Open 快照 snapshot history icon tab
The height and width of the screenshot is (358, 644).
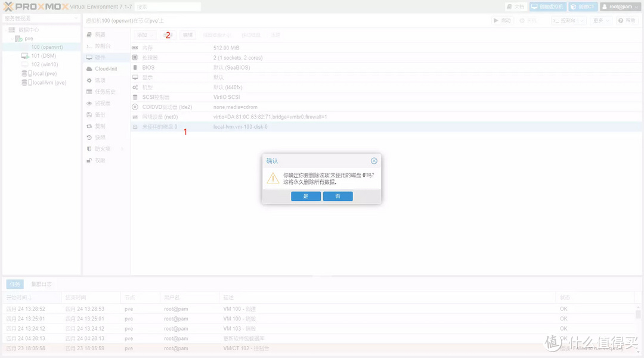89,138
